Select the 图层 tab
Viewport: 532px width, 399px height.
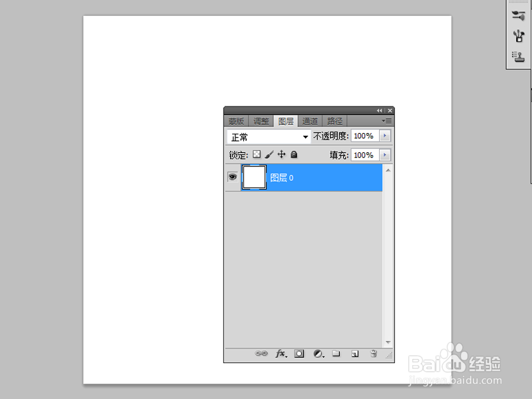[x=286, y=121]
